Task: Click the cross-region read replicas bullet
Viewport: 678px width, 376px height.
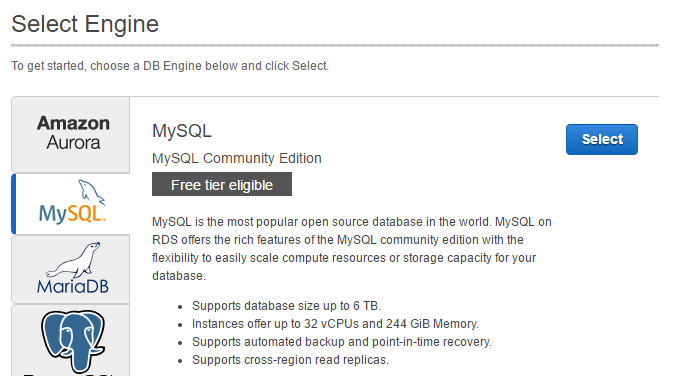Action: [290, 360]
